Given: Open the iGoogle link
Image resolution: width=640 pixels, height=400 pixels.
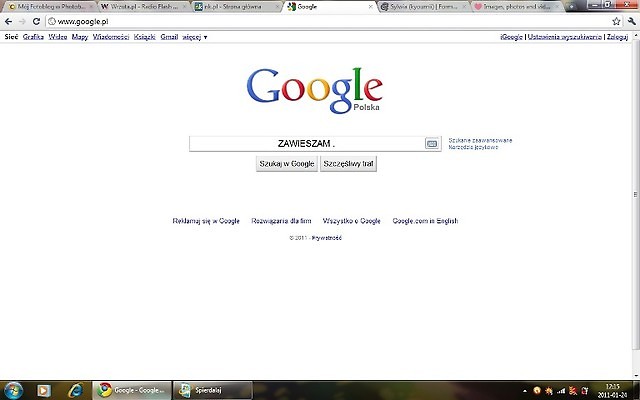Looking at the screenshot, I should click(x=511, y=37).
